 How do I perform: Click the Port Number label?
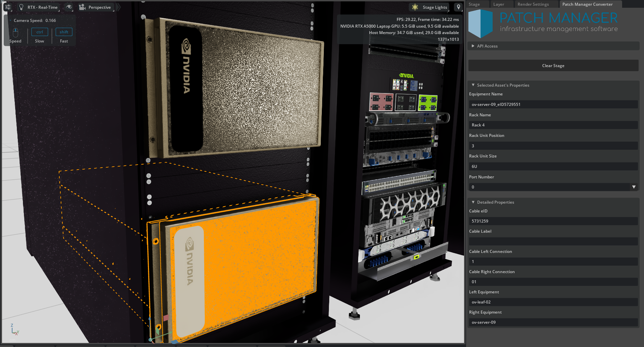tap(481, 177)
